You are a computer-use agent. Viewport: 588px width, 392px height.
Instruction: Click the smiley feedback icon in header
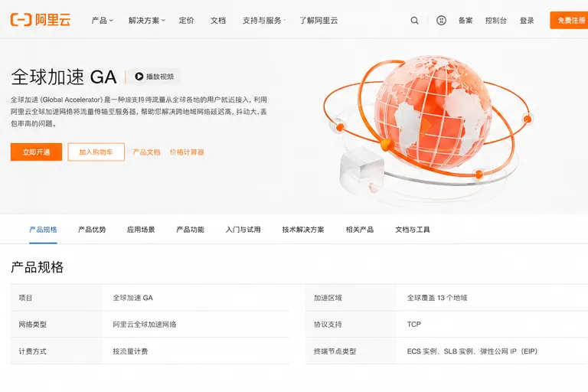(441, 20)
